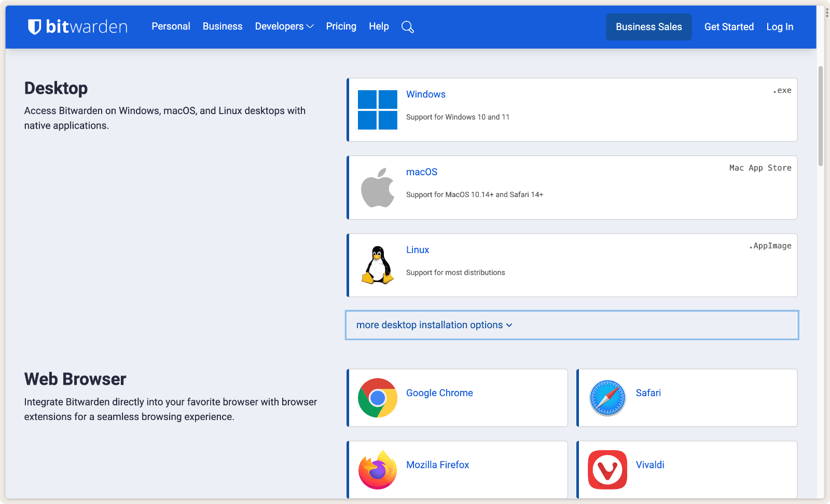Click the Google Chrome icon

[x=378, y=398]
